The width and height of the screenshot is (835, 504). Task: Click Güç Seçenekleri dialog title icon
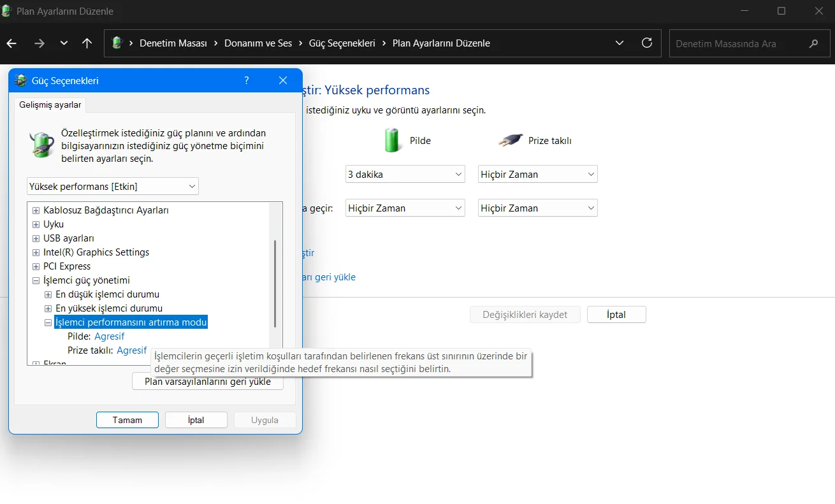pos(20,80)
